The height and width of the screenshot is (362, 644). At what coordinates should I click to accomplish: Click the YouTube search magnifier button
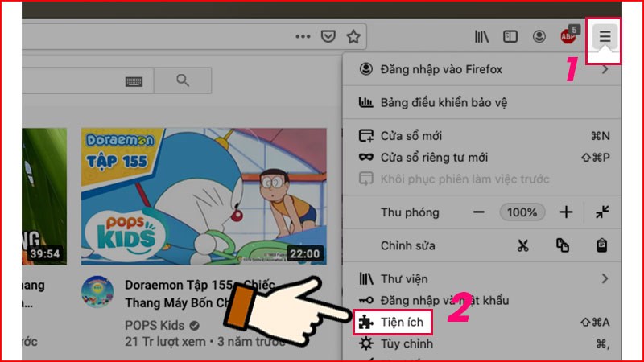pos(183,80)
